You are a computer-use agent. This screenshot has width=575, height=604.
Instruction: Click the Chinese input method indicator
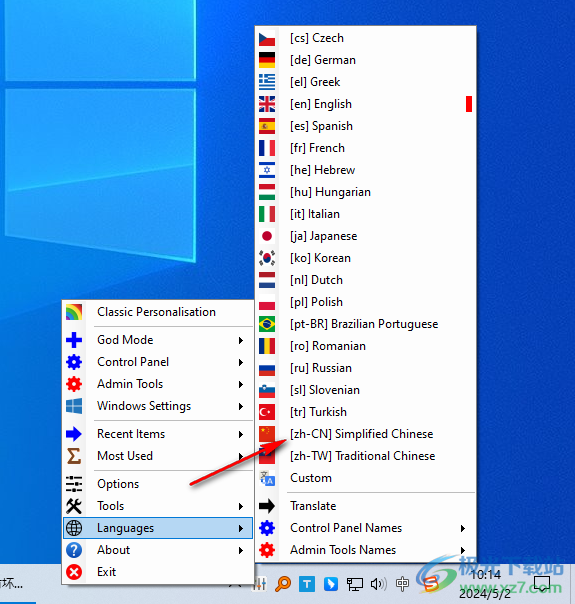pyautogui.click(x=402, y=584)
